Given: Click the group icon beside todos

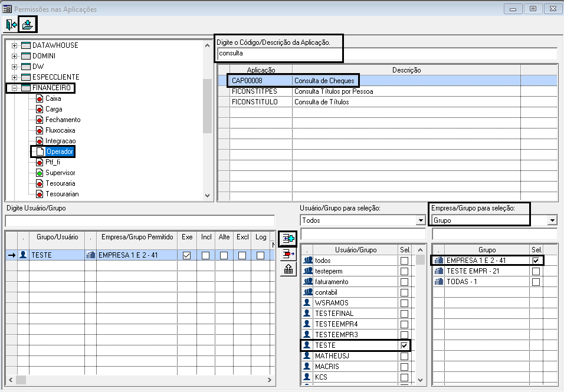Looking at the screenshot, I should point(308,260).
